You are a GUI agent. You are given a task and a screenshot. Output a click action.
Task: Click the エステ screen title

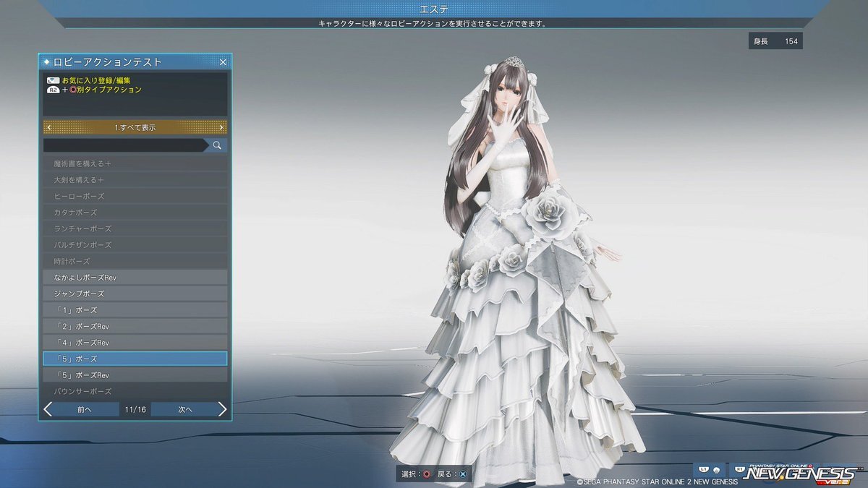[433, 9]
